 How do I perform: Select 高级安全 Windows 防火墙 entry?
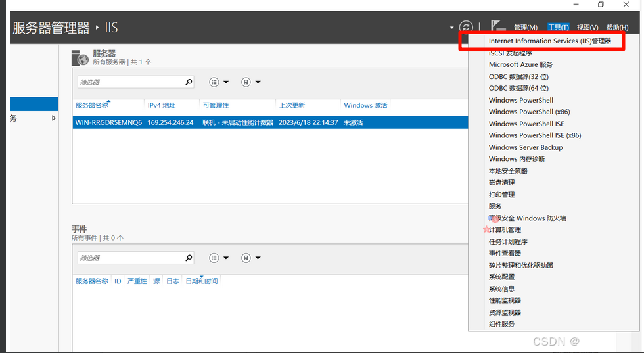point(527,218)
